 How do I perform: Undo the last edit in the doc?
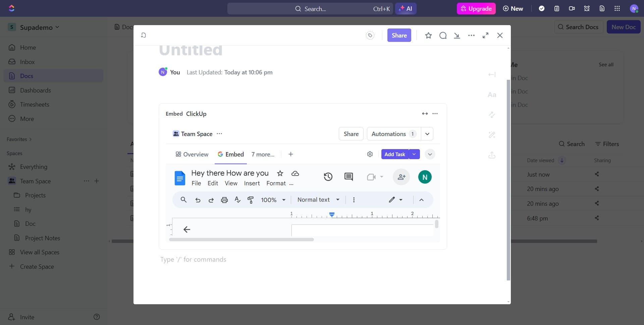tap(198, 200)
